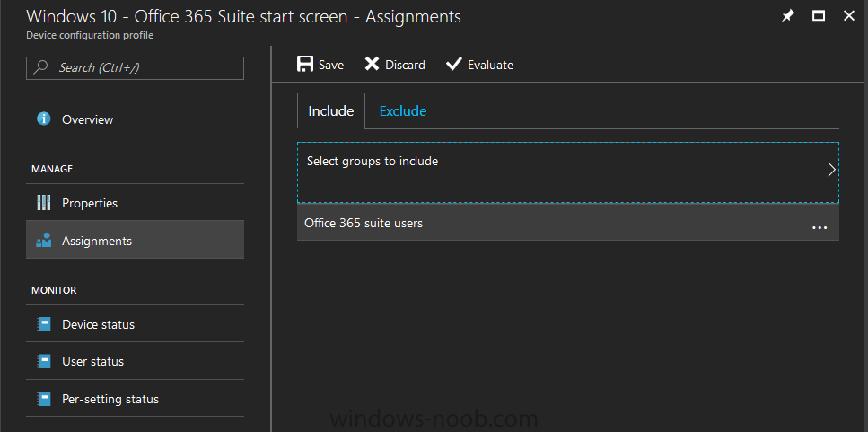Click the Device status notebook icon
Image resolution: width=868 pixels, height=432 pixels.
click(x=44, y=324)
